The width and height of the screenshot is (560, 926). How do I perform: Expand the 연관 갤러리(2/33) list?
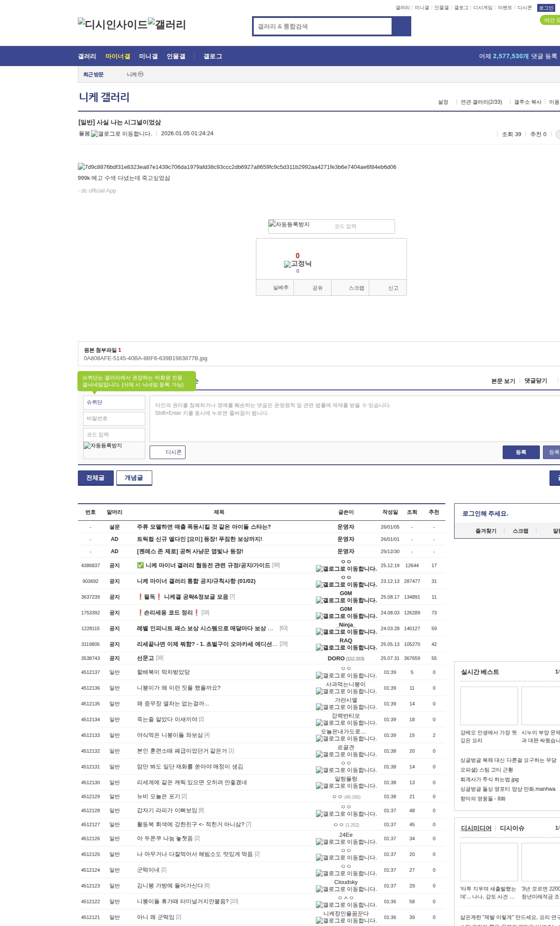481,102
